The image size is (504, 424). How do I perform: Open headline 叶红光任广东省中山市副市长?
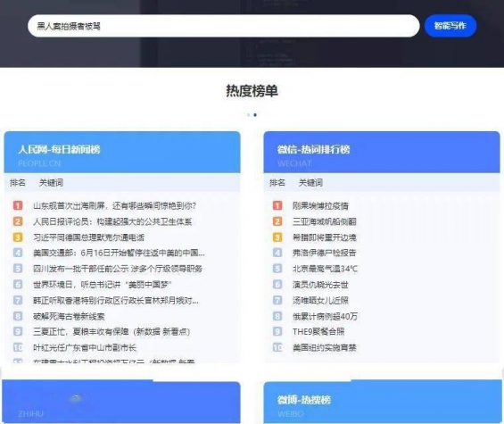(85, 347)
